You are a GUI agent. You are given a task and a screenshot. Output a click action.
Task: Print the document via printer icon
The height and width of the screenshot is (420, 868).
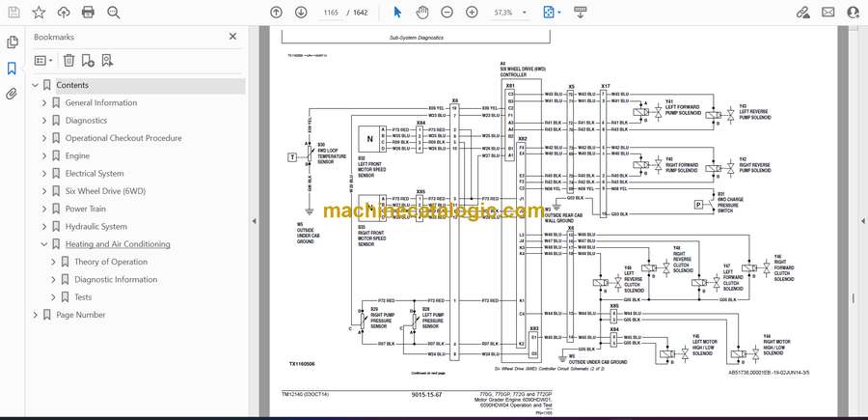click(88, 13)
